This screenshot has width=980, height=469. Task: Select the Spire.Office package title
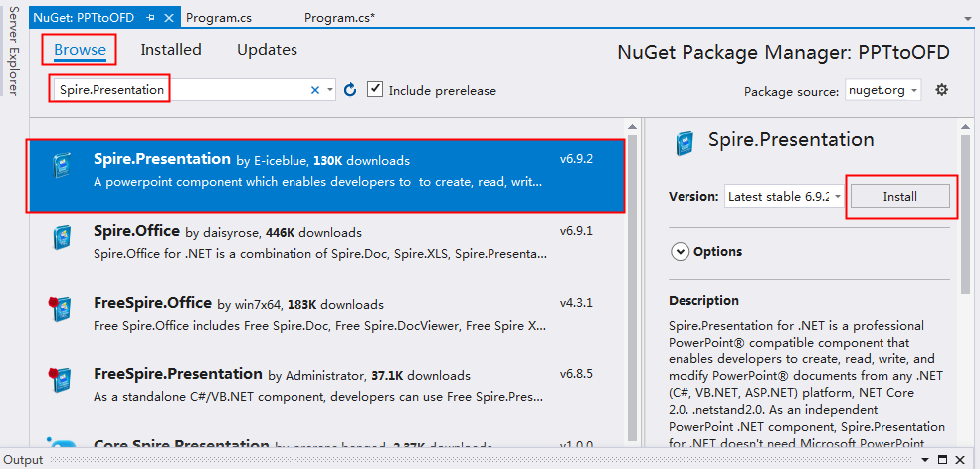pos(137,231)
